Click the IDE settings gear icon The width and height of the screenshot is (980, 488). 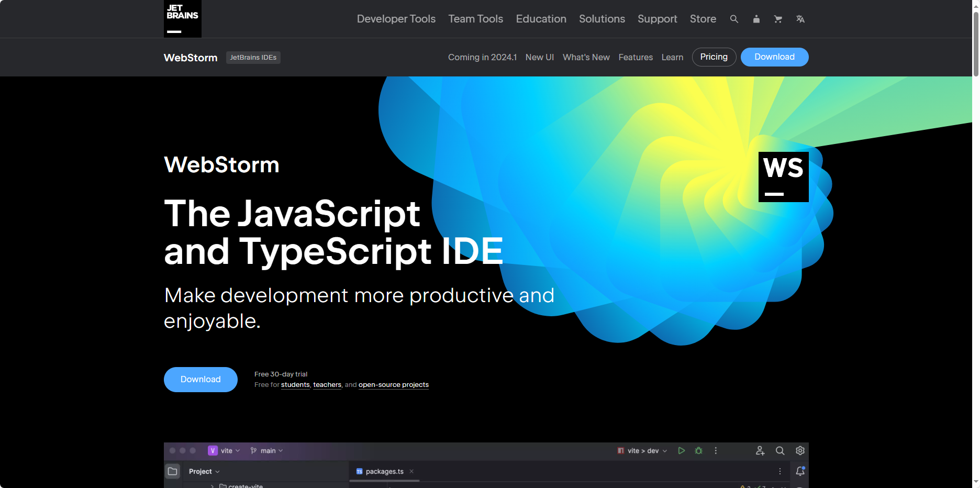tap(800, 450)
